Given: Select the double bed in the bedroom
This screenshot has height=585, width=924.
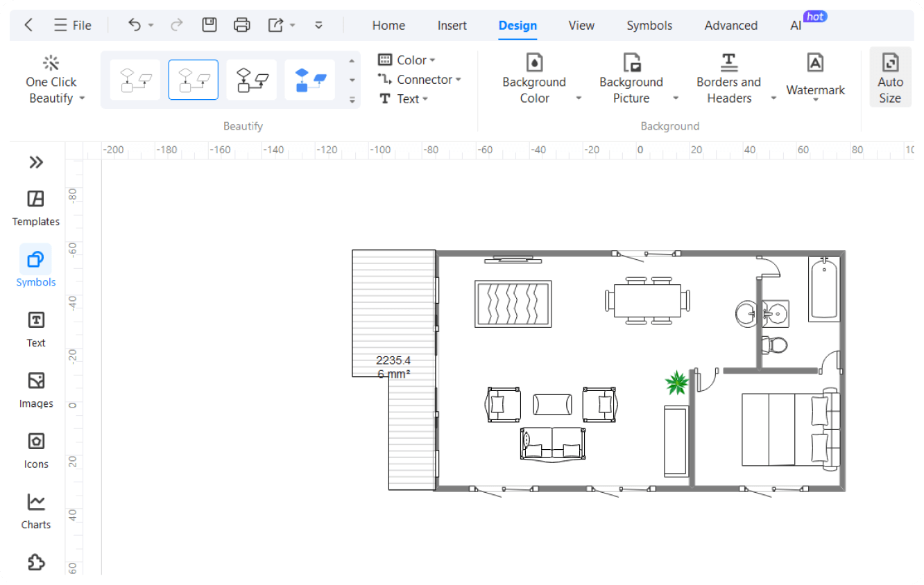Looking at the screenshot, I should pos(790,429).
